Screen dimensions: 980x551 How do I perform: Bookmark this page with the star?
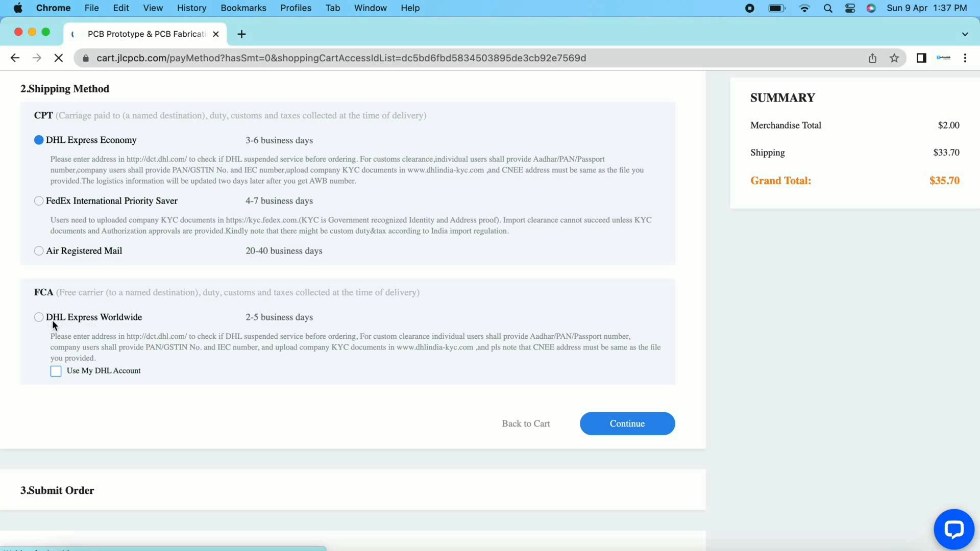(x=894, y=58)
